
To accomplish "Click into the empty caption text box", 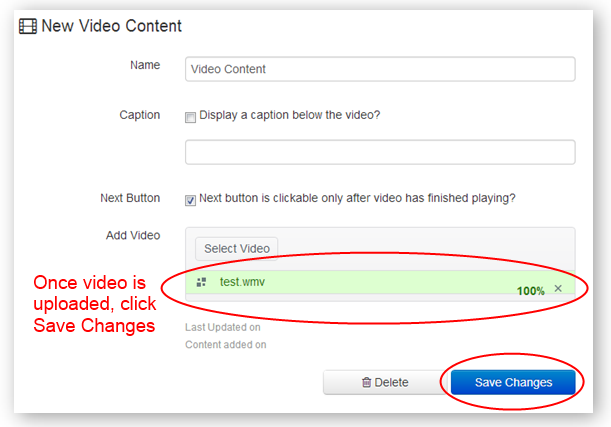I will [380, 152].
